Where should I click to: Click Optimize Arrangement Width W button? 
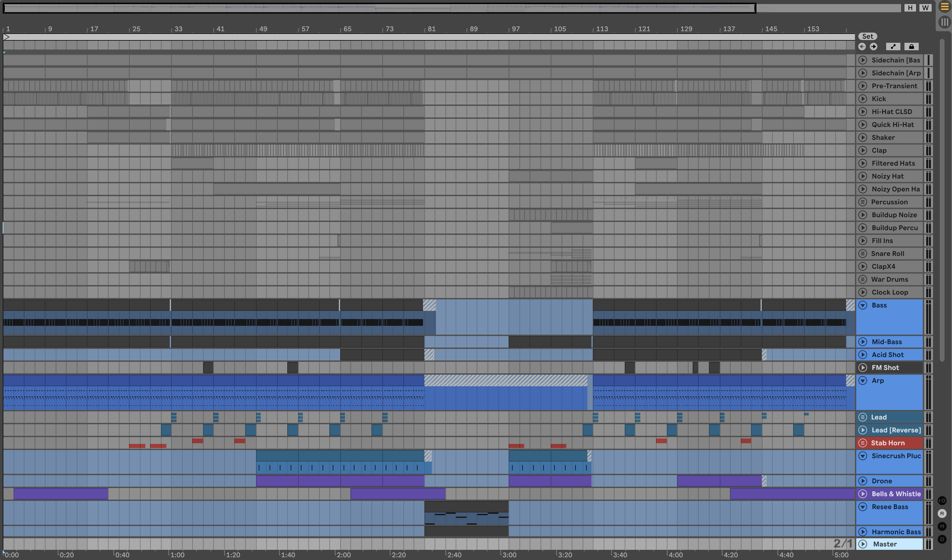(x=925, y=7)
